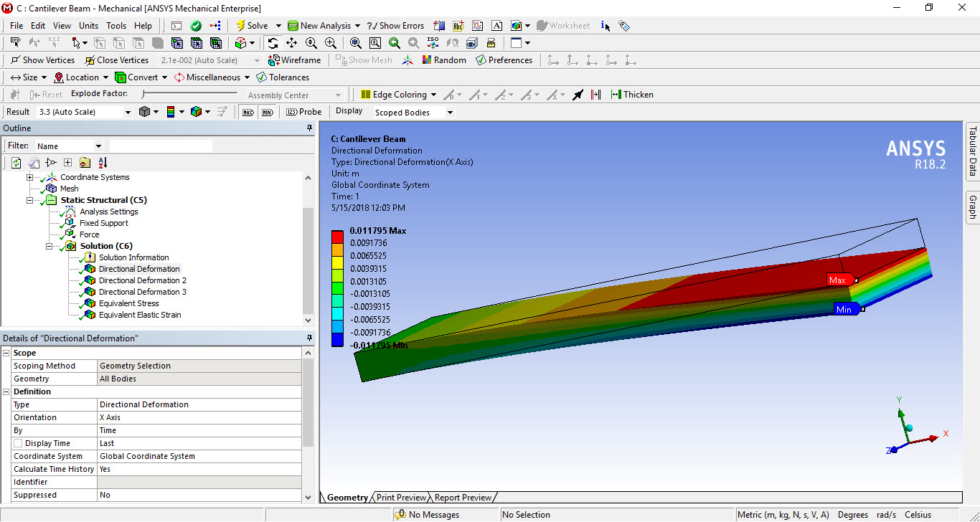Screen dimensions: 980x522
Task: Click the Outline filter text input field
Action: point(161,146)
